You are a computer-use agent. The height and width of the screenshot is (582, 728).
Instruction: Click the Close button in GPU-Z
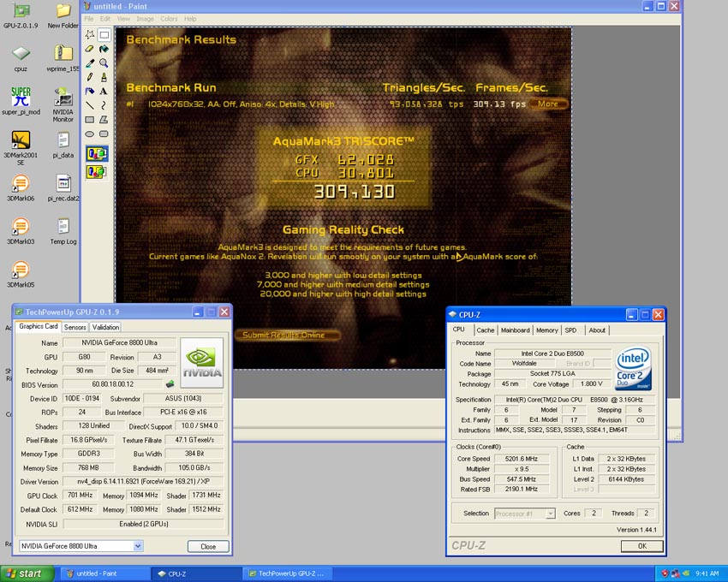click(208, 546)
